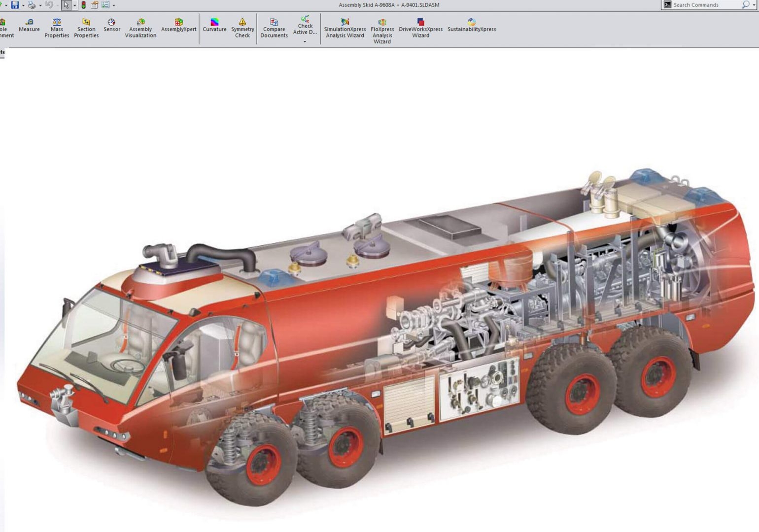Expand the toolbar arrow below Check Active D...
Screen dimensions: 759x532
[305, 42]
